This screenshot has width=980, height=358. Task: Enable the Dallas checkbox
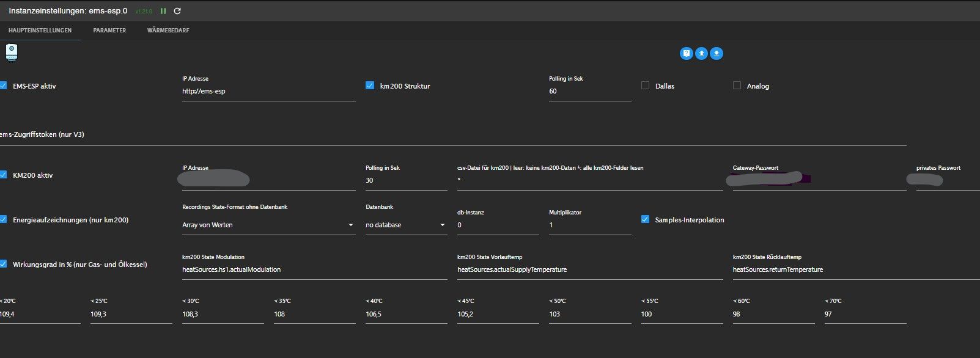click(645, 86)
